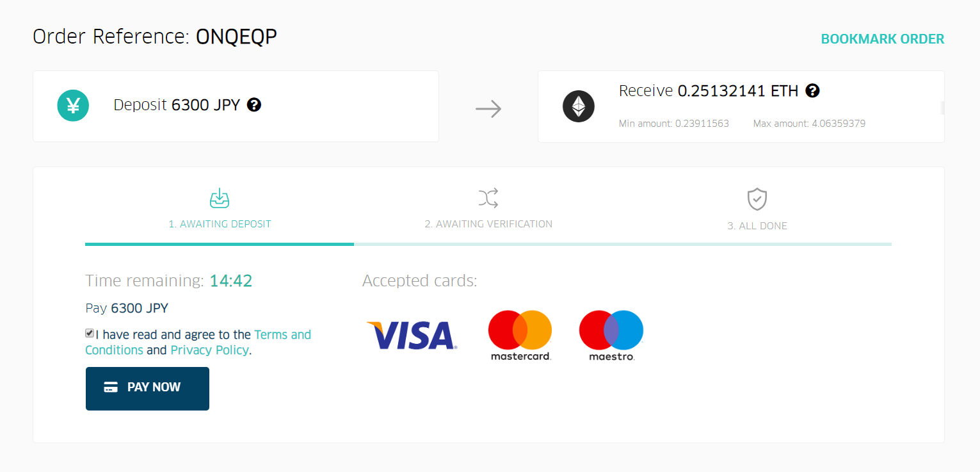Select the Mastercard logo
Screen dimensions: 980x472
point(520,336)
